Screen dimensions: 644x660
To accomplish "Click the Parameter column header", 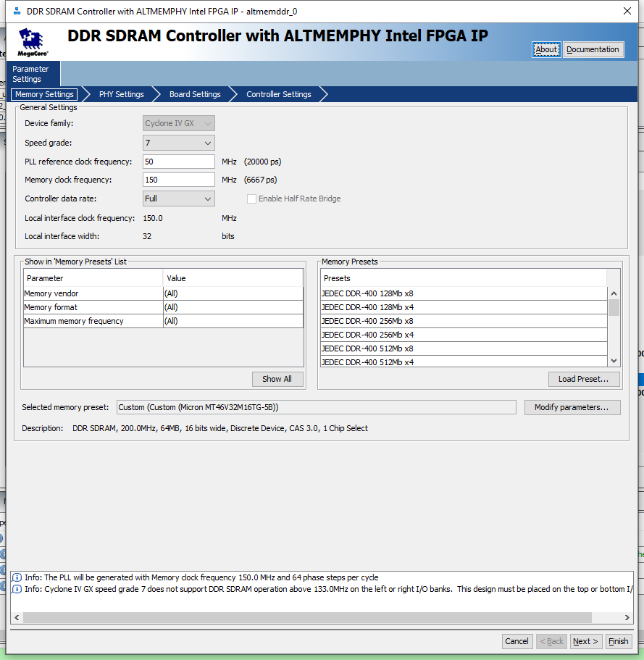I will [x=93, y=278].
